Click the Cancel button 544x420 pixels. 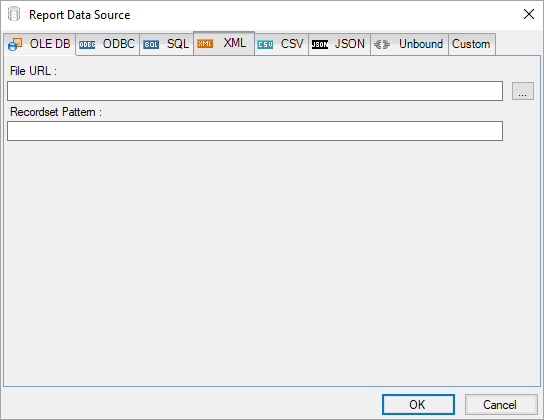click(501, 404)
